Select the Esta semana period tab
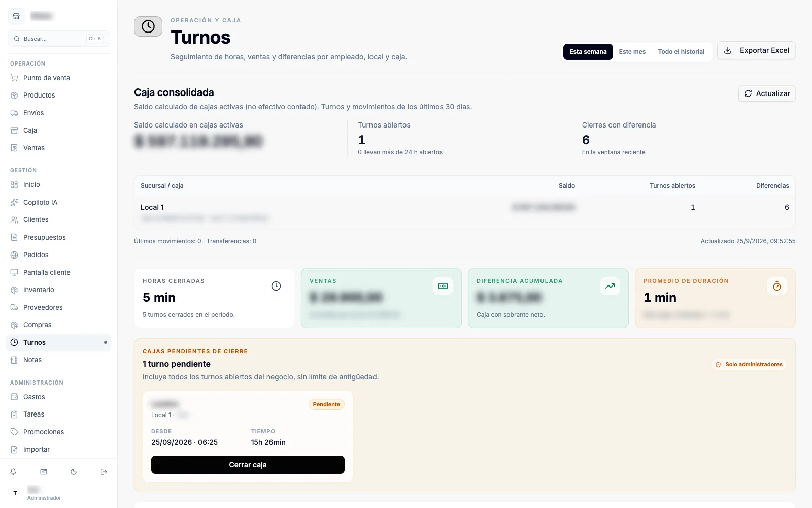The image size is (812, 508). coord(588,52)
